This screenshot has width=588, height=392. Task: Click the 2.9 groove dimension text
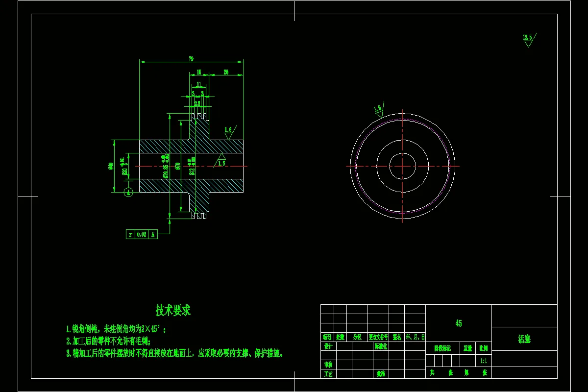197,103
